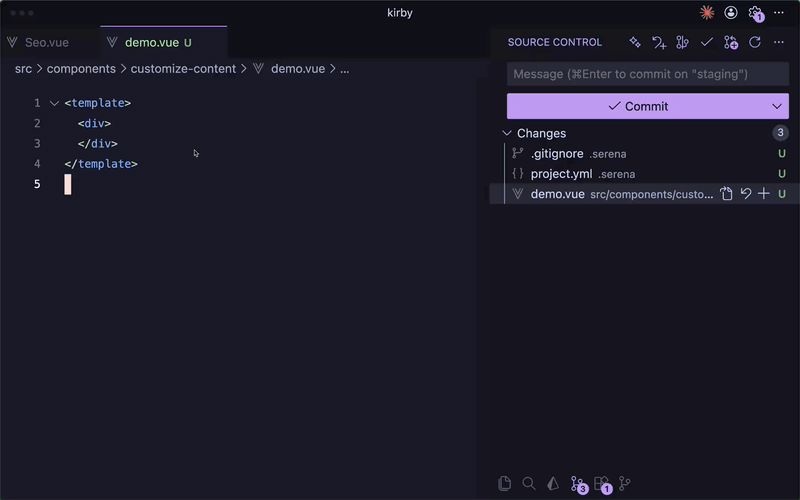Open the Accounts profile icon
The height and width of the screenshot is (500, 800).
[731, 13]
